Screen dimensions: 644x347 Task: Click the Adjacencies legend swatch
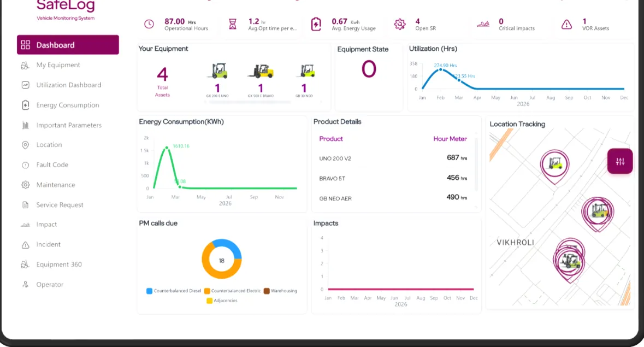click(x=209, y=301)
